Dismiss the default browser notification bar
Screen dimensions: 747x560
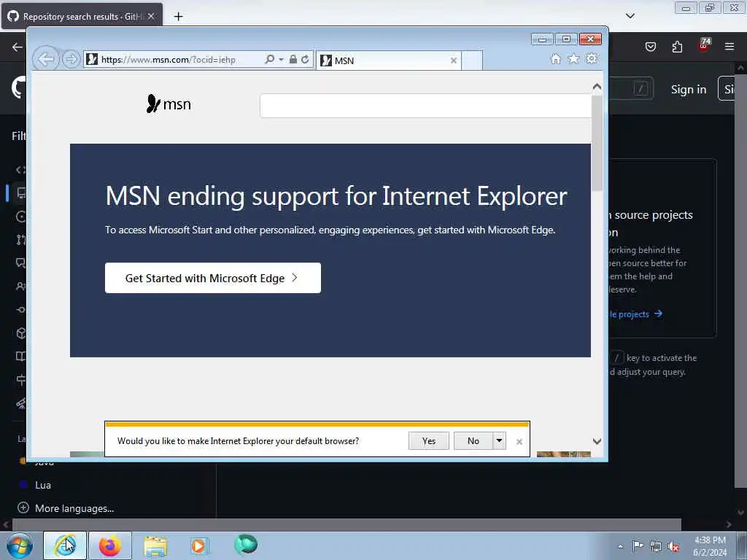pos(519,442)
